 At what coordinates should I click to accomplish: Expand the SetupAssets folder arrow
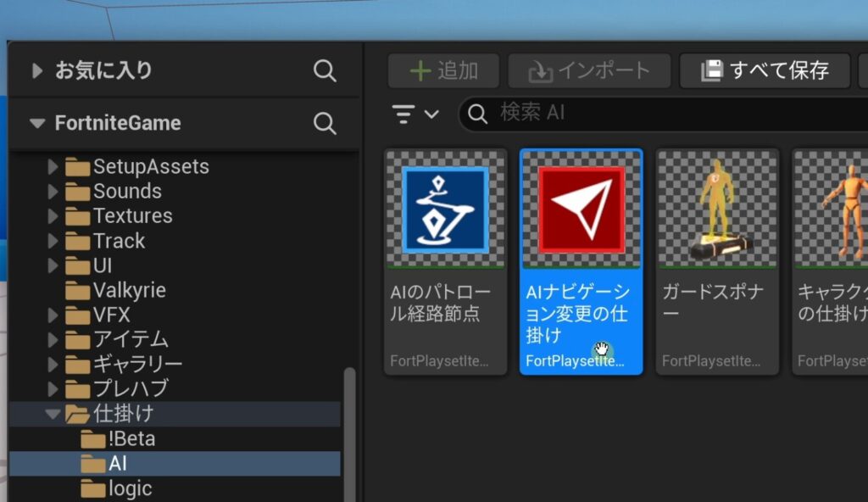[53, 167]
